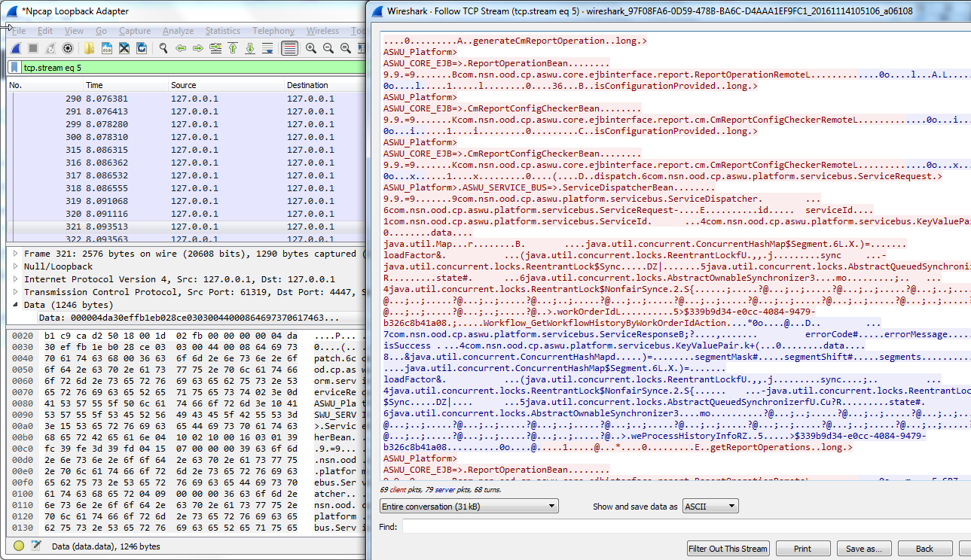Toggle the colorize packet list button
Screen dimensions: 971x560
289,48
